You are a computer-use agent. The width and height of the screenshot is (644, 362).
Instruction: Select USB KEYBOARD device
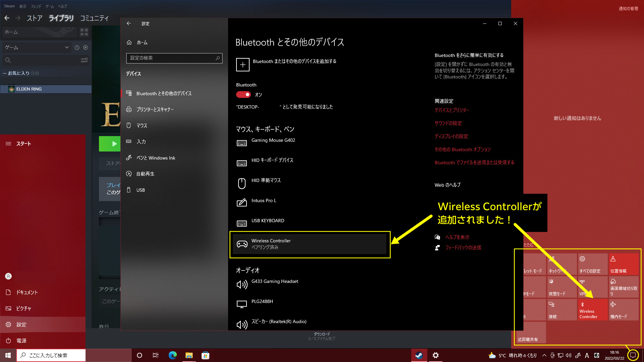click(x=268, y=221)
